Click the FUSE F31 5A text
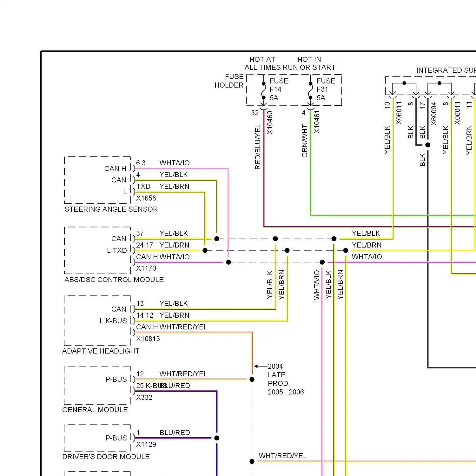 coord(326,89)
